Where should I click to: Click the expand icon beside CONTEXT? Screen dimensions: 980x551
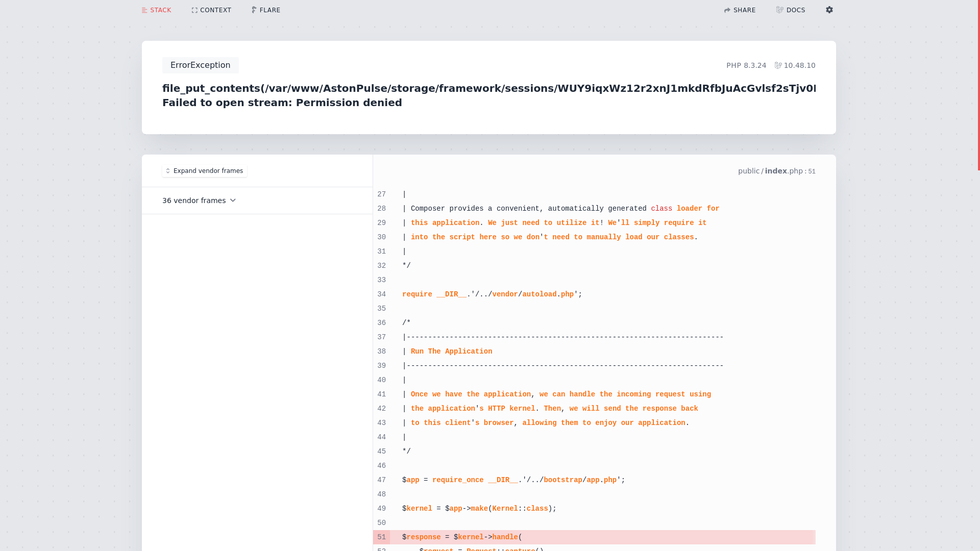coord(194,10)
